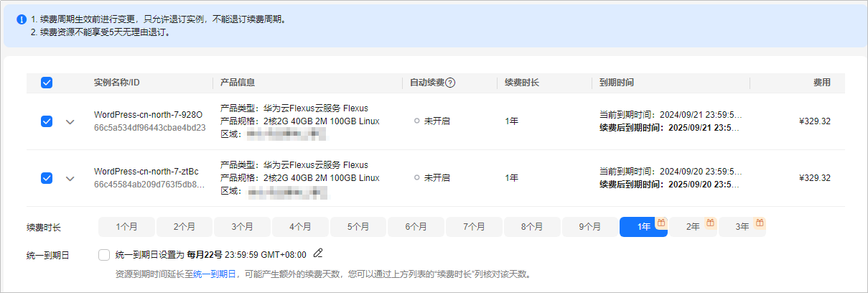The image size is (868, 293).
Task: Choose the 9个月 renewal duration
Action: pos(590,227)
